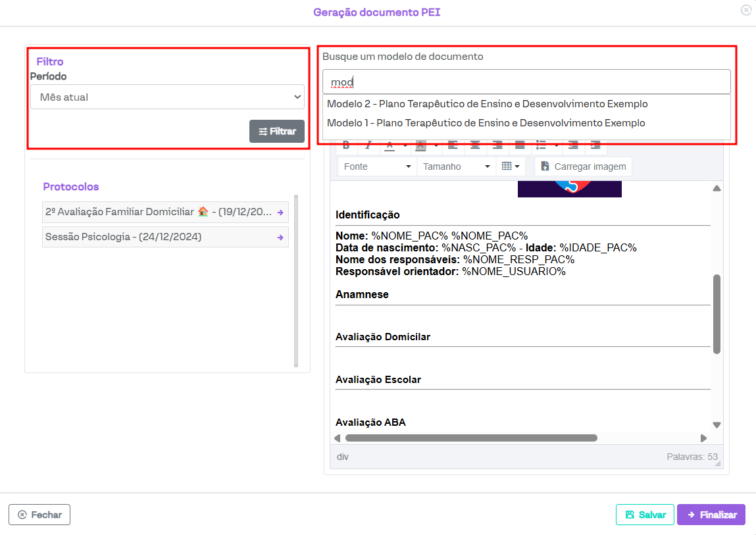Click the Salvar button

pos(645,515)
